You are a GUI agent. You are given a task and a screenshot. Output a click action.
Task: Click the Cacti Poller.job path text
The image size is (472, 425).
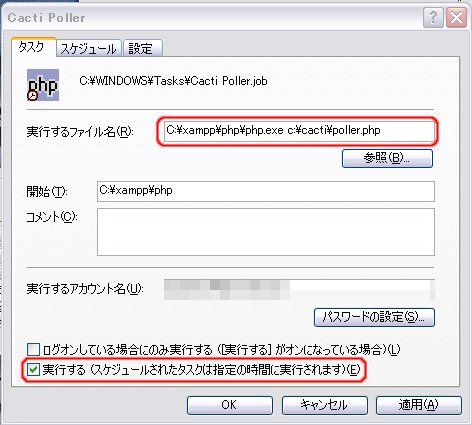coord(173,81)
